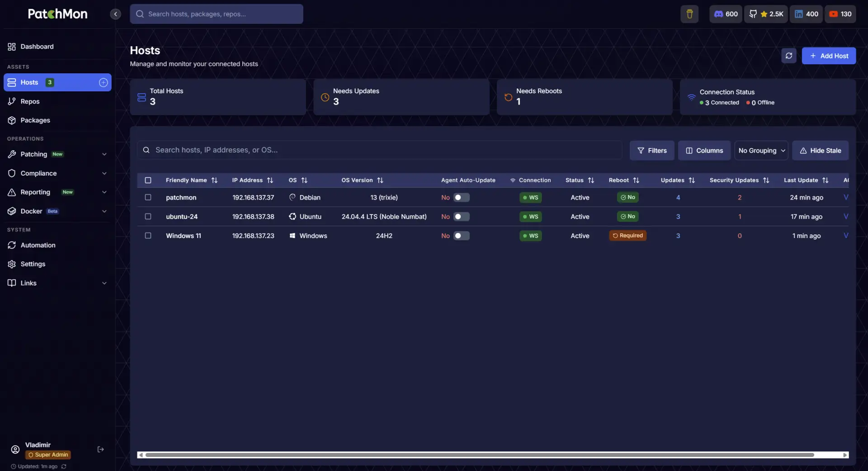The height and width of the screenshot is (471, 868).
Task: Click the Total Hosts server icon
Action: (x=142, y=97)
